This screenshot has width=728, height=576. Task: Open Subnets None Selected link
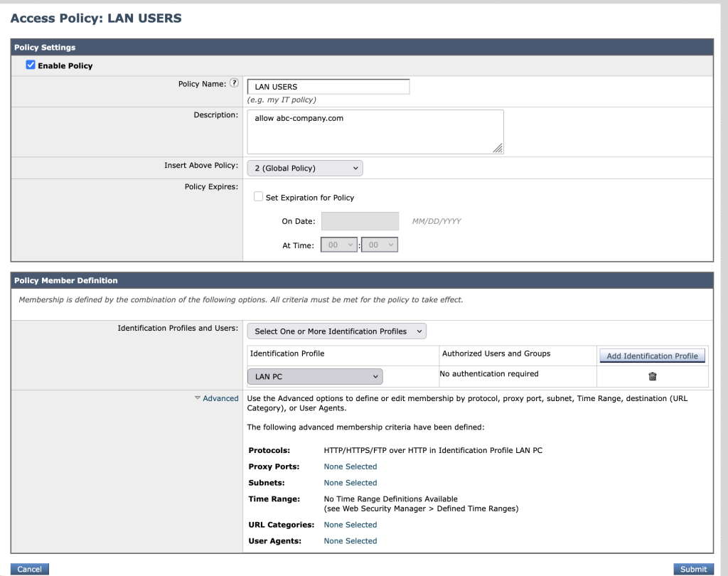350,483
